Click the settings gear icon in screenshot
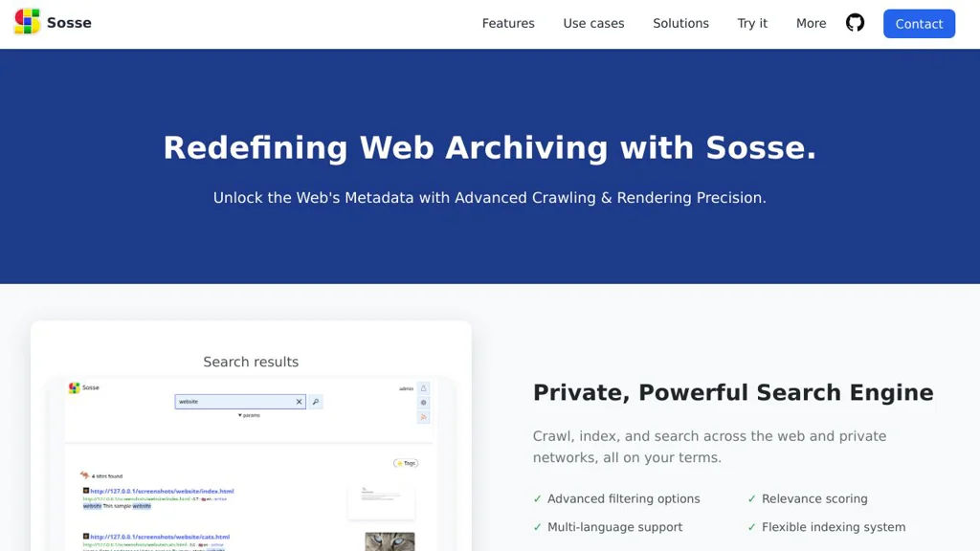Viewport: 980px width, 551px height. click(x=423, y=403)
